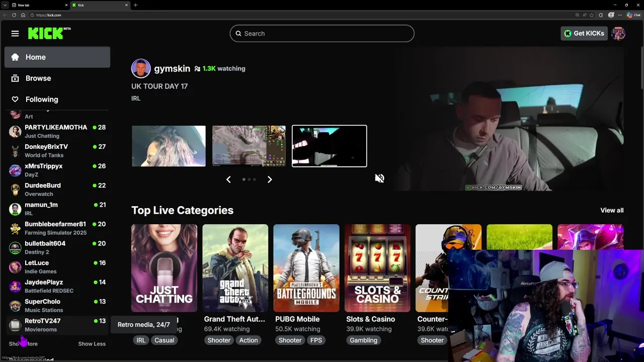This screenshot has width=644, height=362.
Task: Open the hamburger sidebar menu
Action: click(x=15, y=34)
